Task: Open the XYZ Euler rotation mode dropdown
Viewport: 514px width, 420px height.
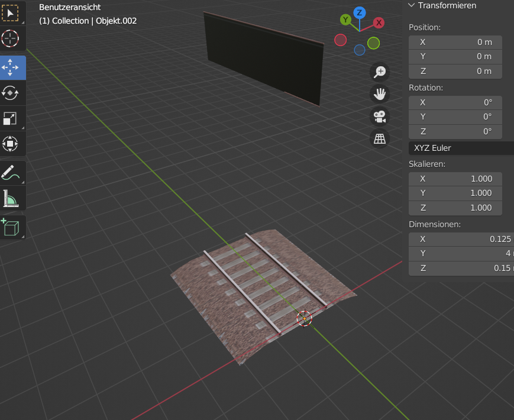Action: [x=461, y=148]
